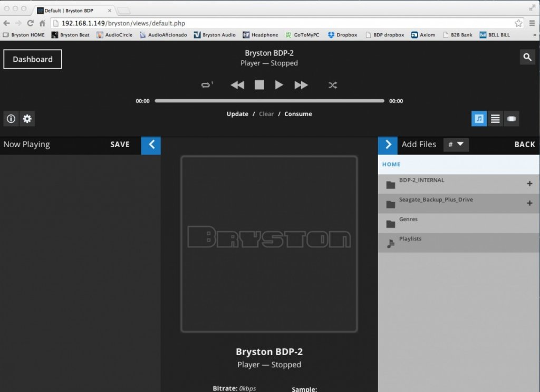Open the BDP dropbox bookmark
Image resolution: width=540 pixels, height=392 pixels.
click(384, 35)
